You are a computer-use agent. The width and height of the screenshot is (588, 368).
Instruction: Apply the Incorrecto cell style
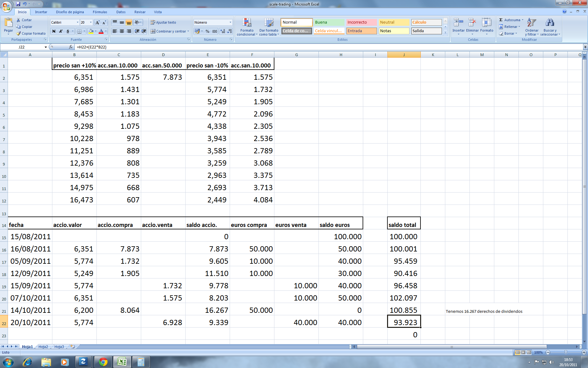pyautogui.click(x=361, y=22)
